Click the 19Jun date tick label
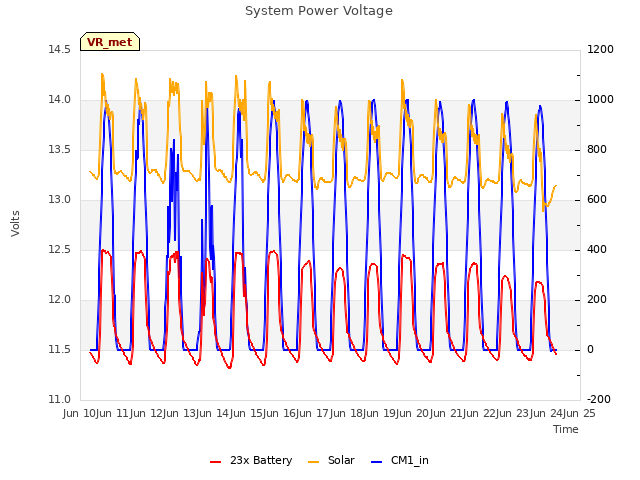This screenshot has width=640, height=480. pos(397,413)
